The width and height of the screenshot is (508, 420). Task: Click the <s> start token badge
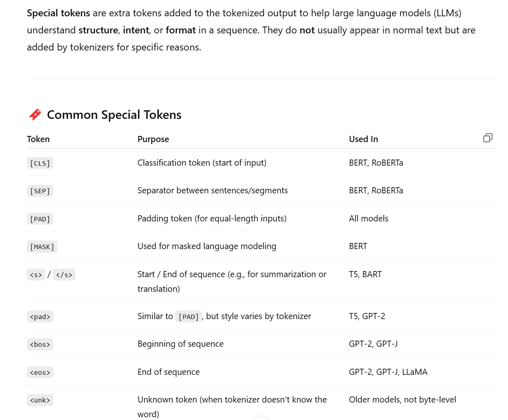tap(36, 275)
